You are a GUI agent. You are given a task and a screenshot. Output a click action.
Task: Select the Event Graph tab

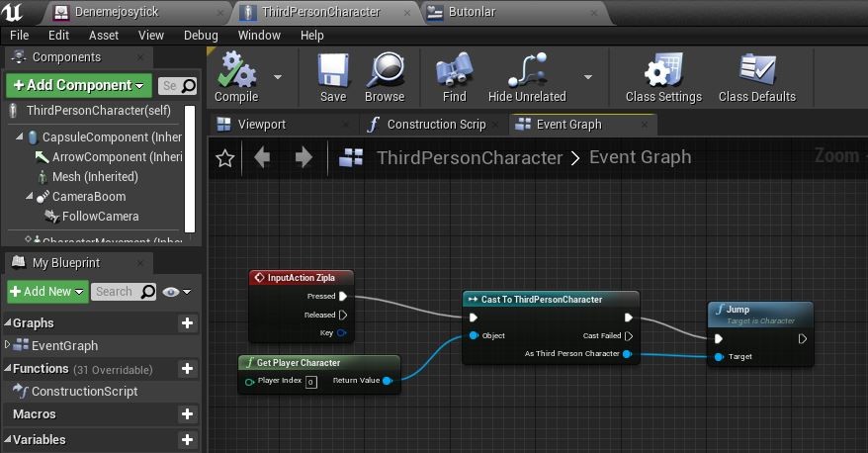[568, 125]
